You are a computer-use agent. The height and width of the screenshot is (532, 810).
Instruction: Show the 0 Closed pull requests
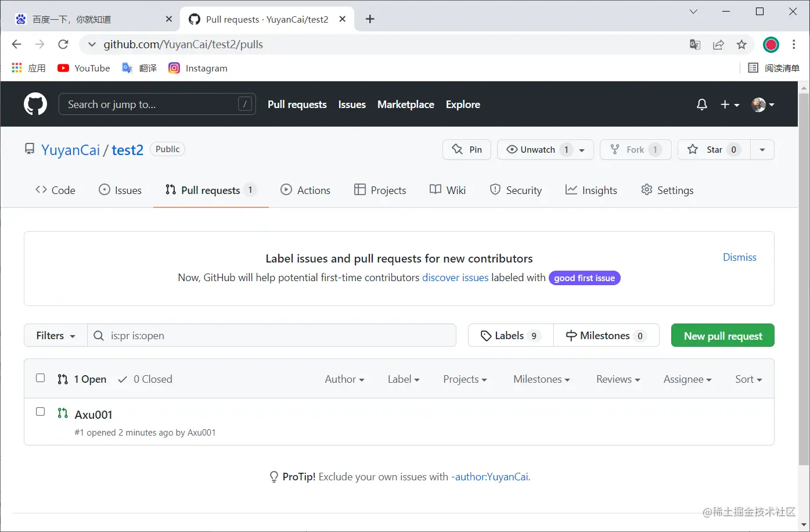pos(145,379)
